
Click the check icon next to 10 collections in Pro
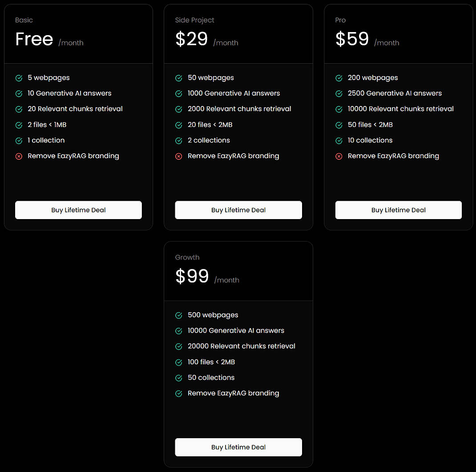pyautogui.click(x=339, y=140)
